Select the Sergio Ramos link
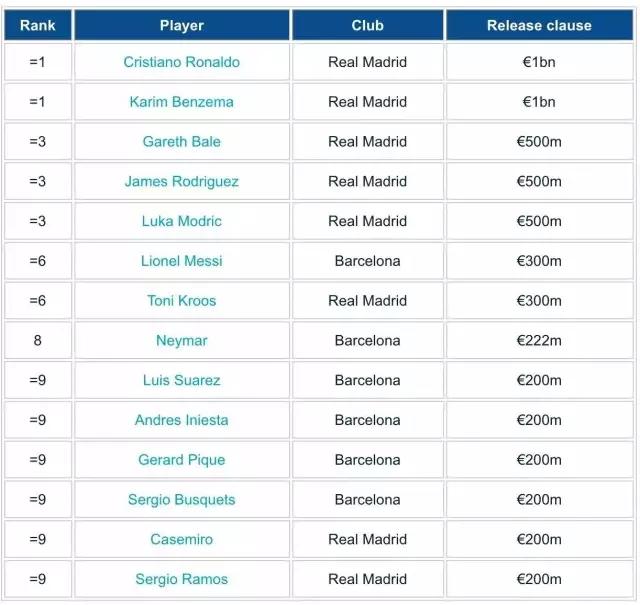 coord(181,579)
